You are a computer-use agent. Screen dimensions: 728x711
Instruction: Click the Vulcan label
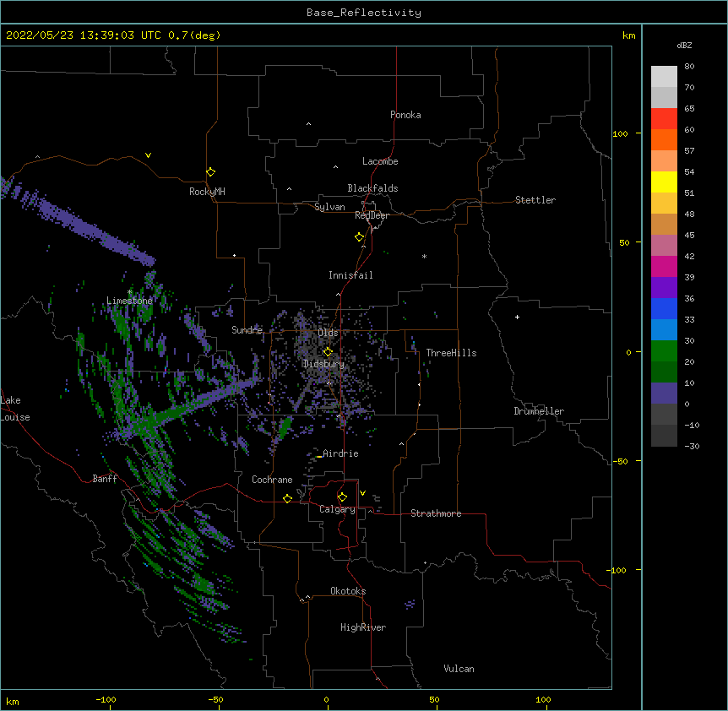[x=459, y=669]
